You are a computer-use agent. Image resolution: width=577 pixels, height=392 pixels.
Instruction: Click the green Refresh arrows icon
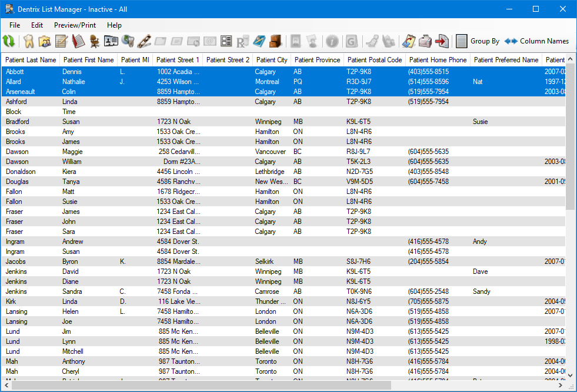(x=9, y=41)
